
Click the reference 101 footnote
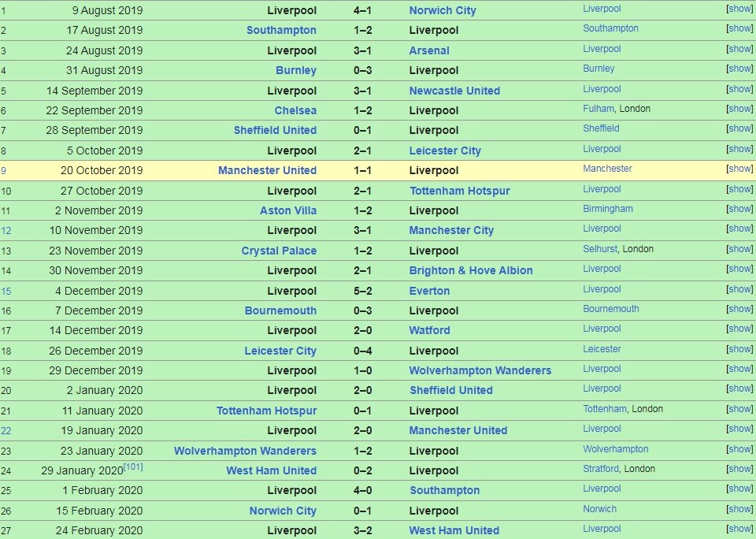click(x=133, y=467)
